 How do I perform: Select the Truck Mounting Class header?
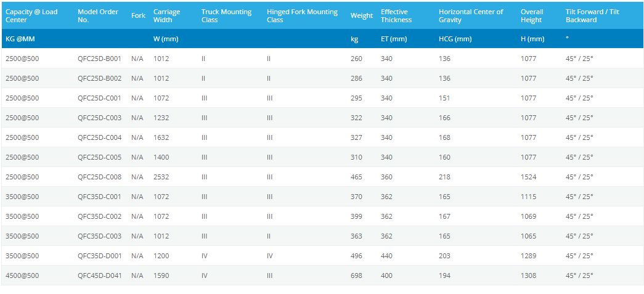click(226, 15)
